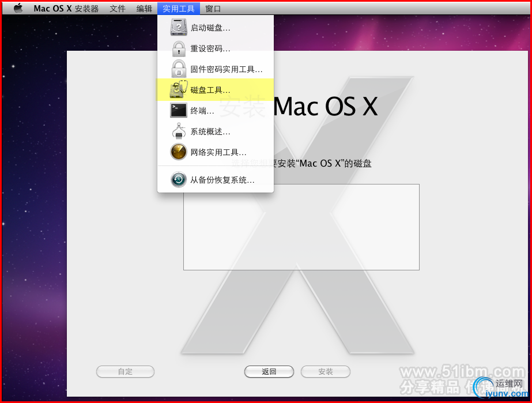Open the Mac OS X 安装器 menu
Screen dimensions: 532x403
pyautogui.click(x=66, y=9)
